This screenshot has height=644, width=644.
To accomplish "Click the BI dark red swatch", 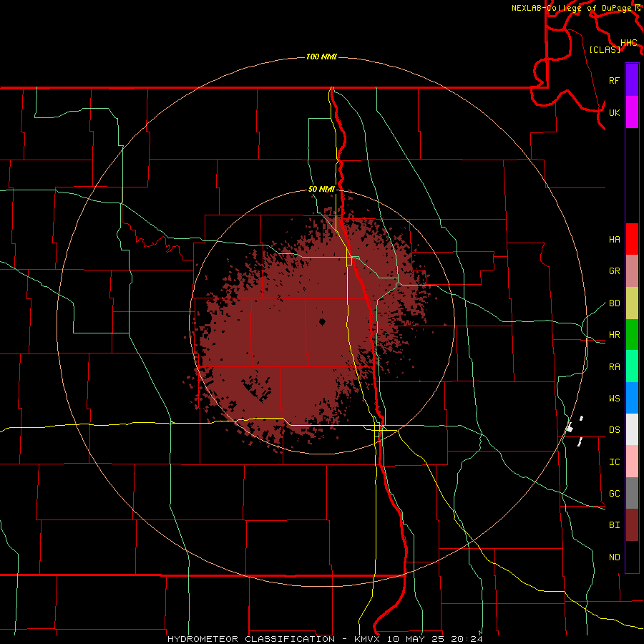I will point(632,525).
